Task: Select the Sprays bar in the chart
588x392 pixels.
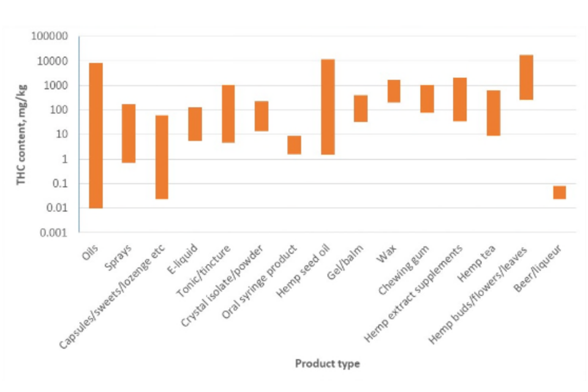Action: click(x=129, y=134)
